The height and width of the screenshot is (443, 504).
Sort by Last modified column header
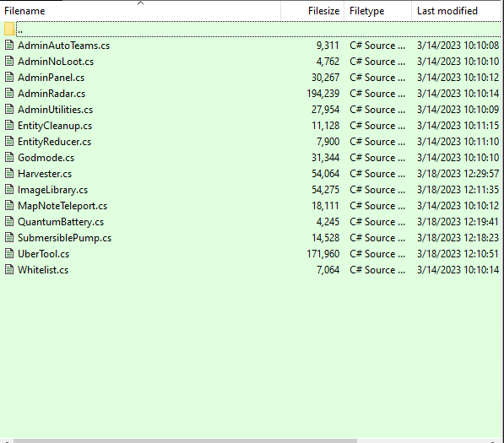tap(447, 11)
